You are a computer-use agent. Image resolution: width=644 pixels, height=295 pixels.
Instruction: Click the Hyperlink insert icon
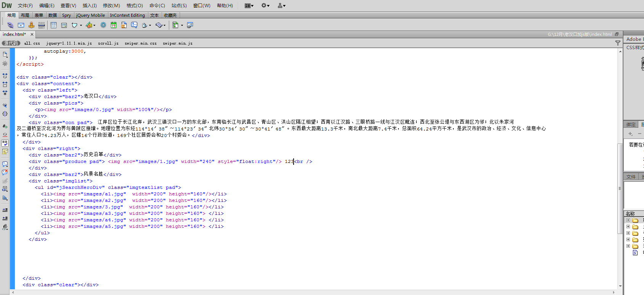coord(10,25)
